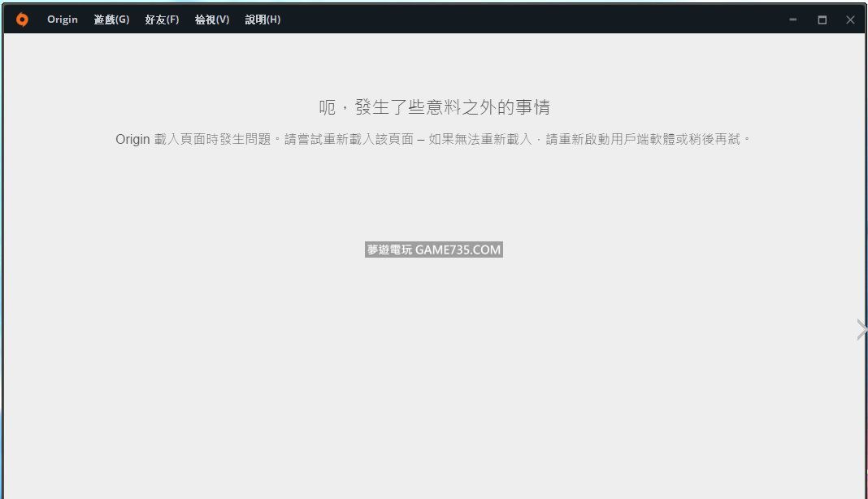This screenshot has height=499, width=868.
Task: Open the 檢視(V) menu
Action: 212,20
